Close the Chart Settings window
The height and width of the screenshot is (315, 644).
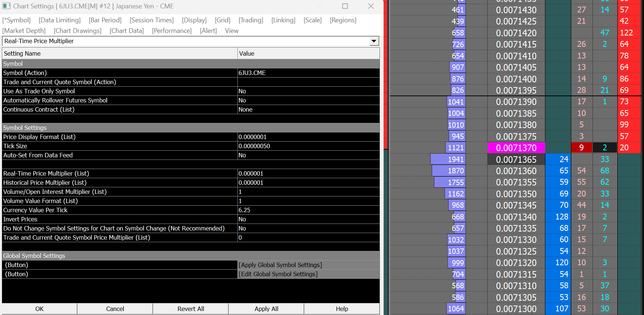(x=371, y=6)
